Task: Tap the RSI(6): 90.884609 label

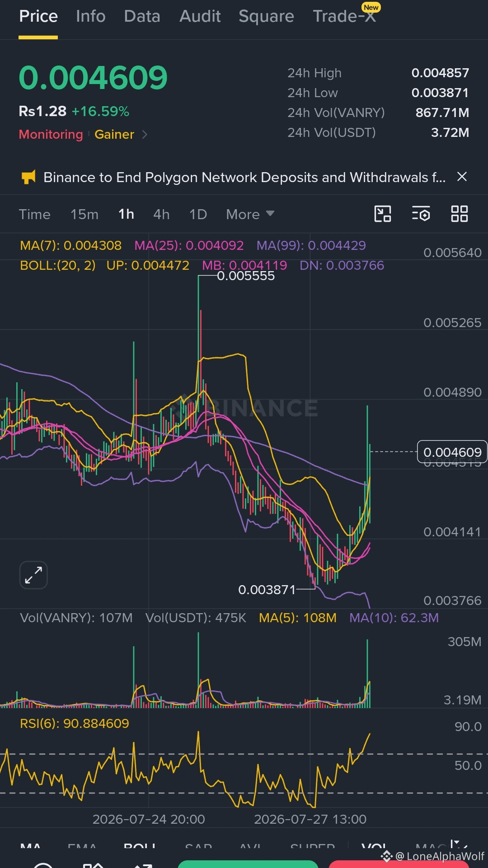Action: pos(75,723)
